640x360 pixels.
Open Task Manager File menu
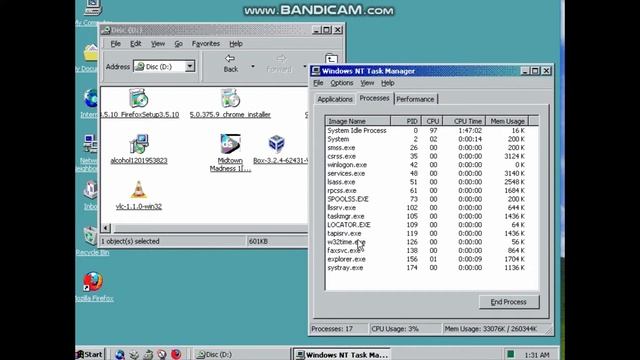click(318, 83)
